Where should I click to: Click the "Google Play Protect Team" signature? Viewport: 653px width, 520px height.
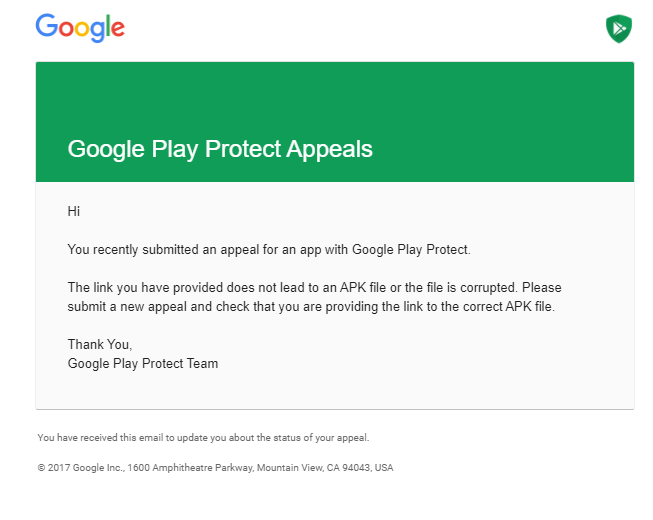143,363
